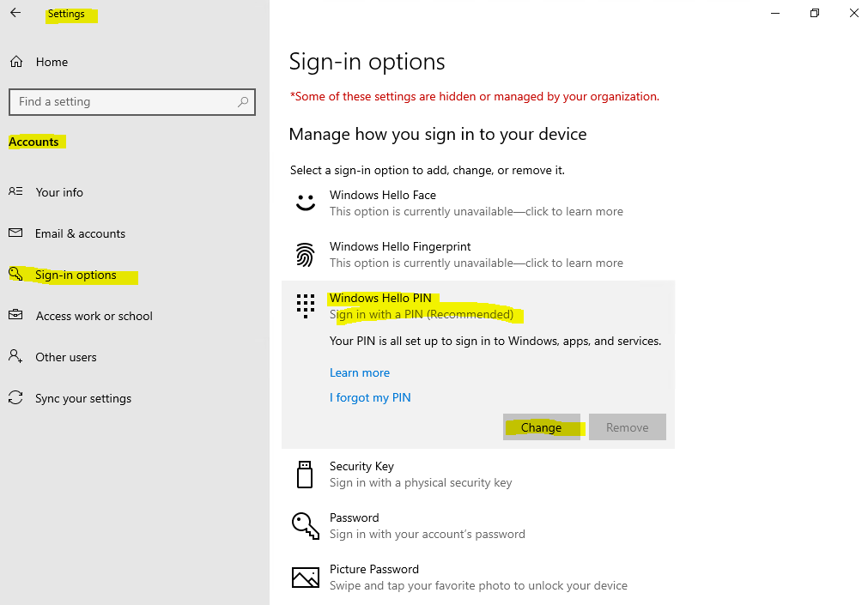
Task: Click the Remove PIN button
Action: click(x=628, y=427)
